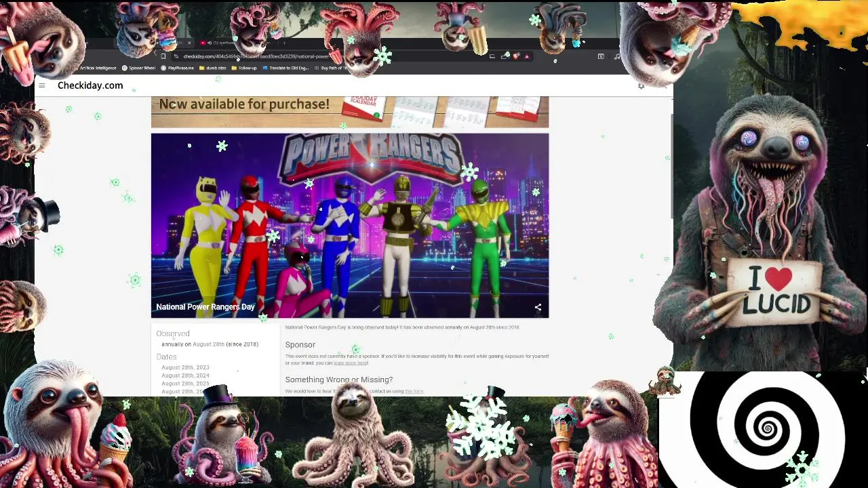Click the media control music note icon
Viewport: 868px width, 488px height.
coord(616,56)
